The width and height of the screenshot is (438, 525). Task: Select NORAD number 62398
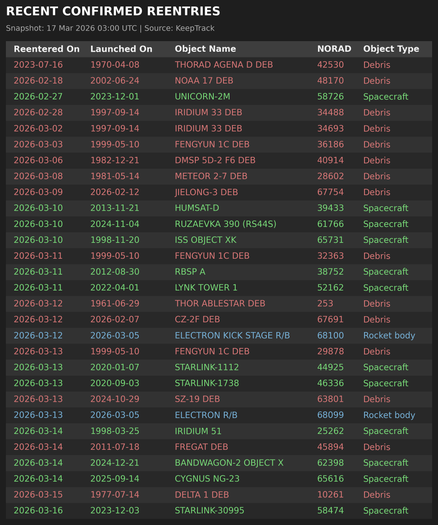click(331, 462)
